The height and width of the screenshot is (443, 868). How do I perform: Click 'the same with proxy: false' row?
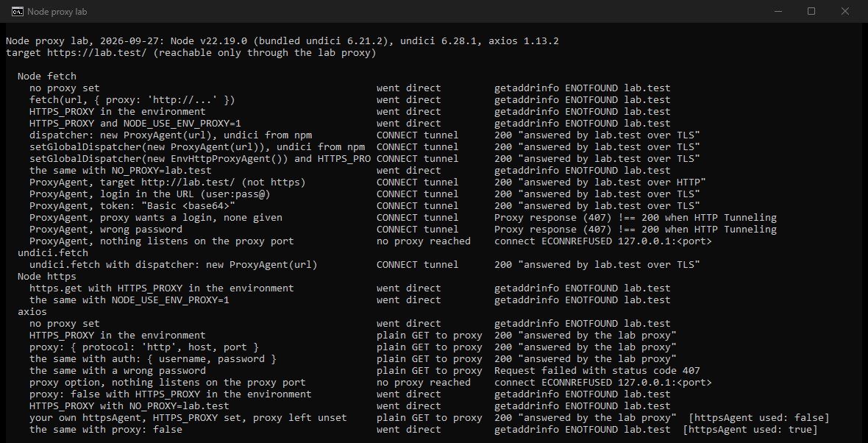[x=424, y=430]
